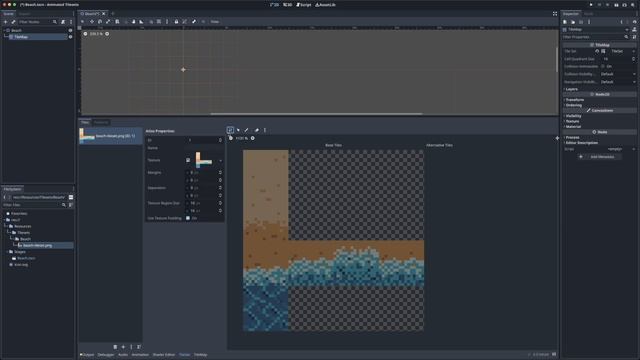The height and width of the screenshot is (360, 640).
Task: Toggle visibility of Beach node
Action: pos(70,30)
